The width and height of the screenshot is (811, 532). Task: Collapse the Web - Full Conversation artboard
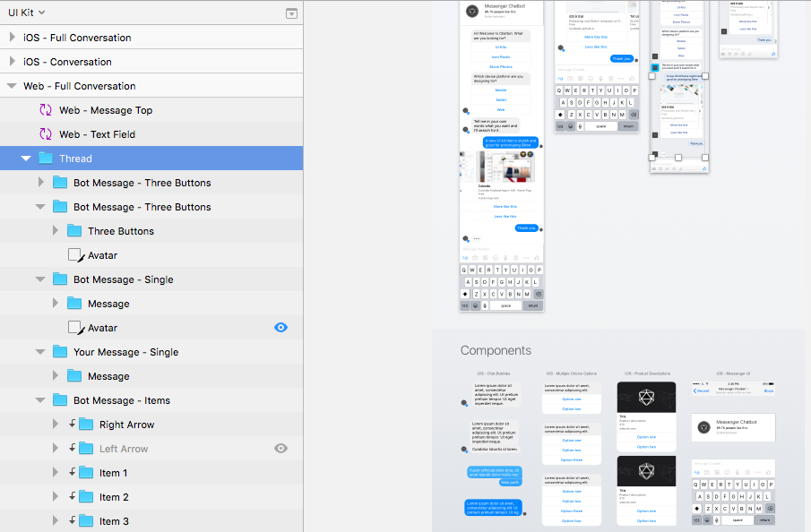(x=12, y=86)
